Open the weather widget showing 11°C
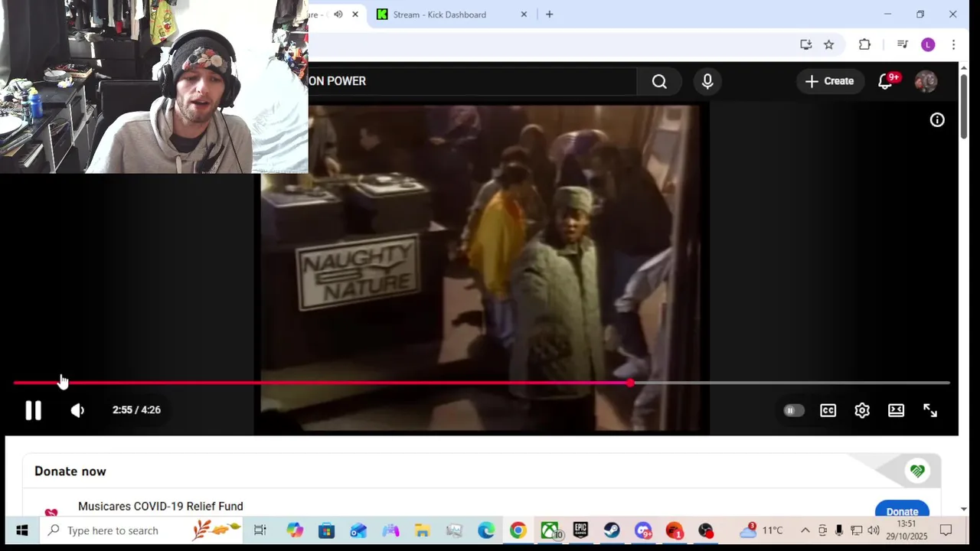Viewport: 980px width, 551px height. (x=761, y=530)
